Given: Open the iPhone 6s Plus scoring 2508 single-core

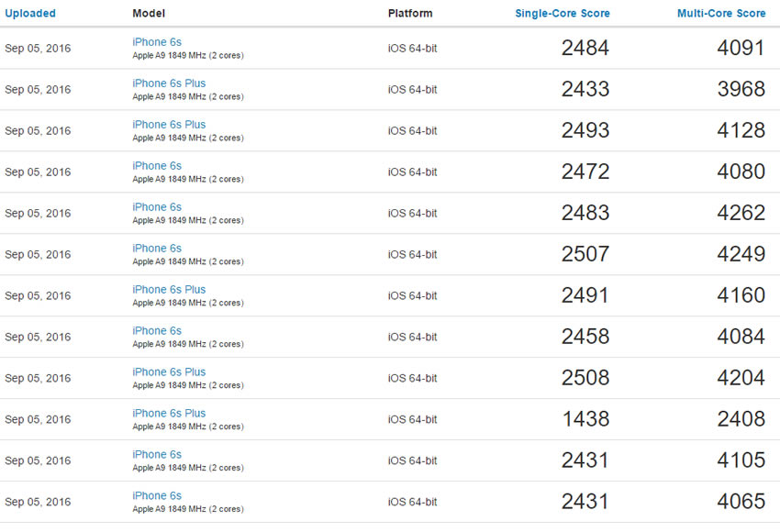Looking at the screenshot, I should (168, 371).
